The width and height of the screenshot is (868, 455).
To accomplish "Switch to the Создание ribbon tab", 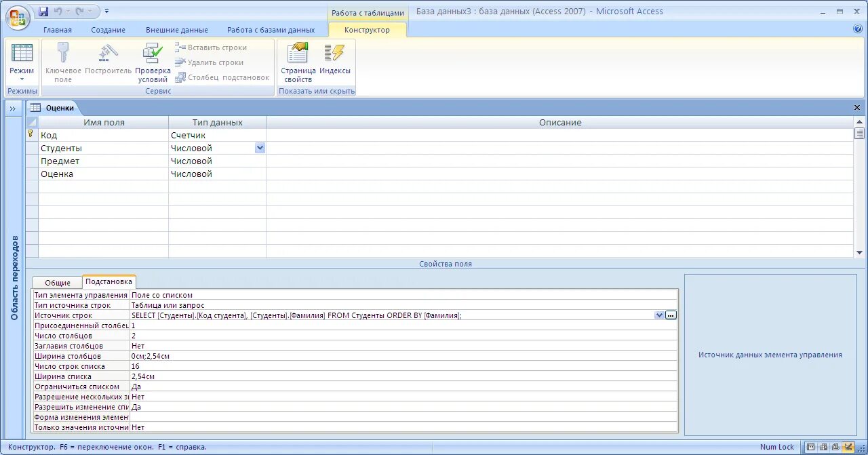I will point(108,30).
